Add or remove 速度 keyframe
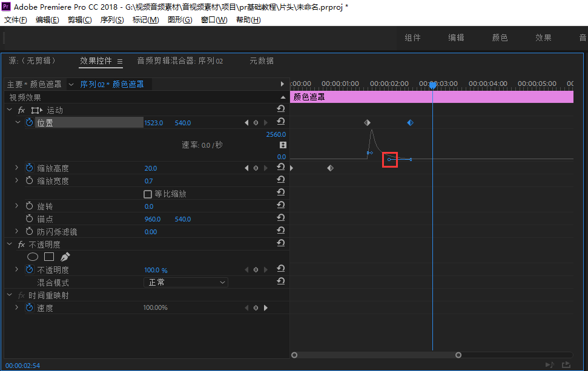 pyautogui.click(x=256, y=308)
